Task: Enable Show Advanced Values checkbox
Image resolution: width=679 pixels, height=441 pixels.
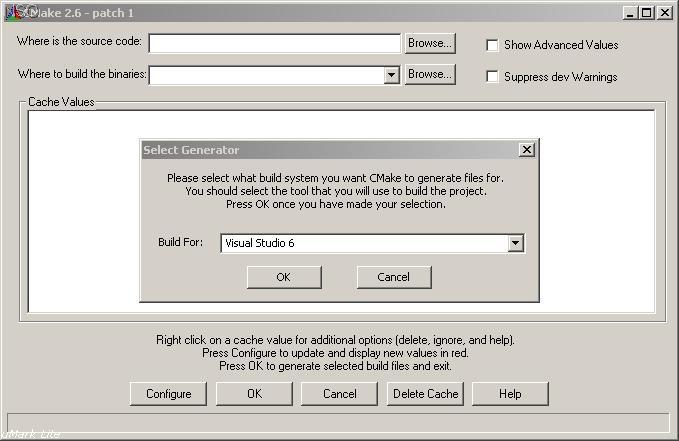Action: click(x=492, y=45)
